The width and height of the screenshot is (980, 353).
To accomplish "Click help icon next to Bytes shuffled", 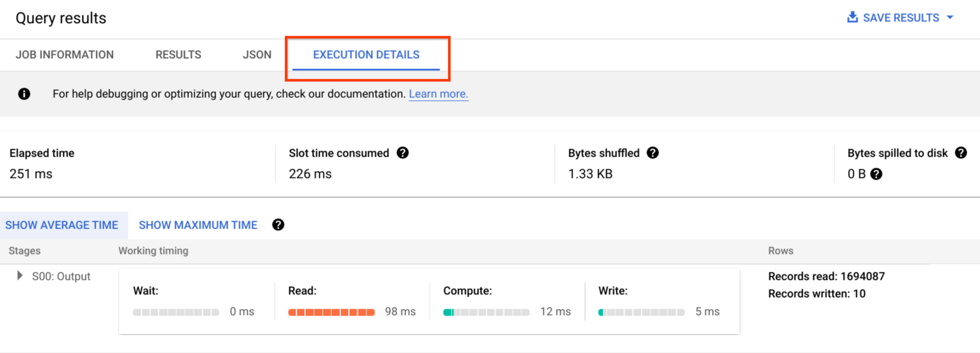I will pos(653,153).
